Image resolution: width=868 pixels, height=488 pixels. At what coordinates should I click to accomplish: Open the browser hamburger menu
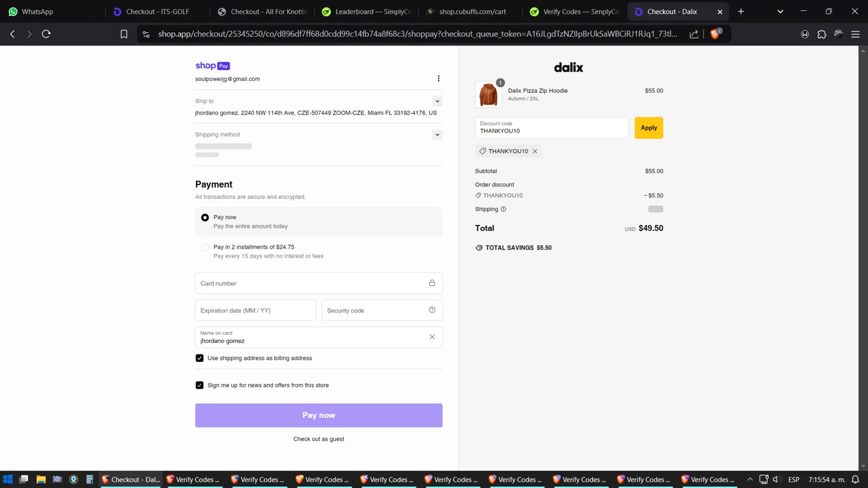(x=855, y=34)
